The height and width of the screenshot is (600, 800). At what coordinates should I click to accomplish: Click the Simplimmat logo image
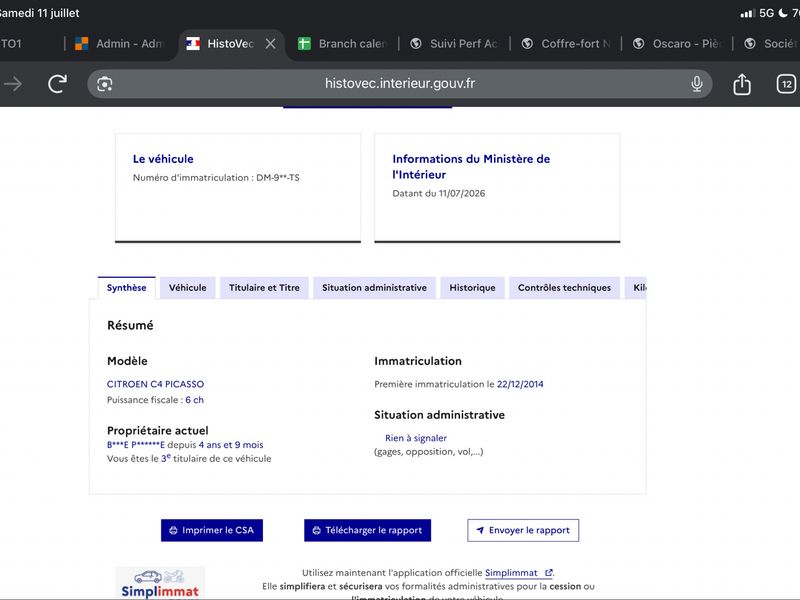[x=160, y=583]
